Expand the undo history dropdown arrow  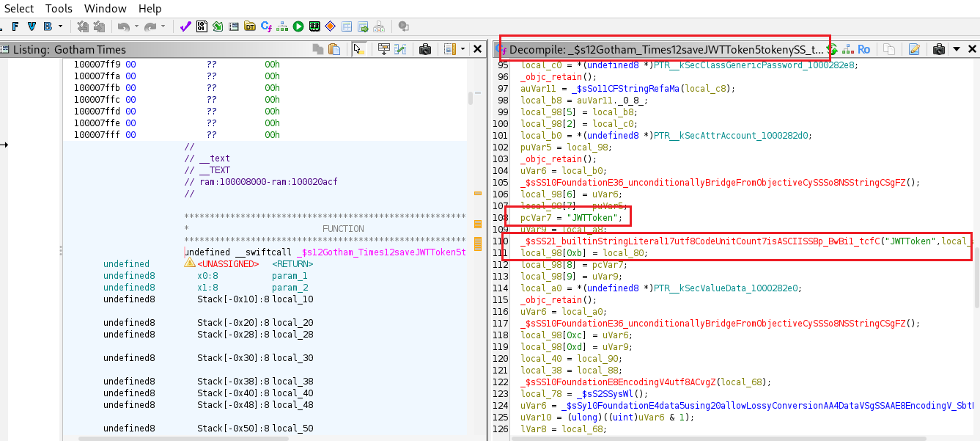point(137,26)
